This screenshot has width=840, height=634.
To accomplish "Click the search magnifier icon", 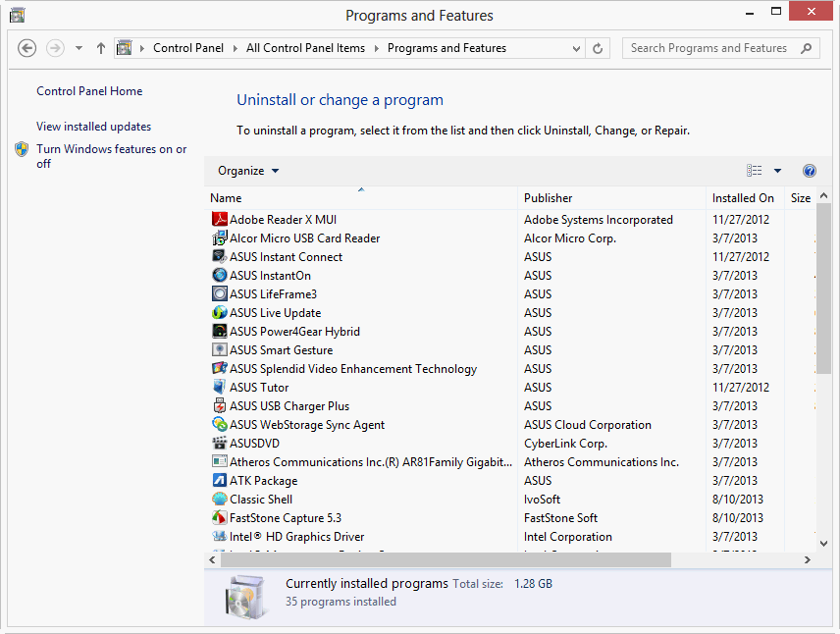I will pos(807,48).
